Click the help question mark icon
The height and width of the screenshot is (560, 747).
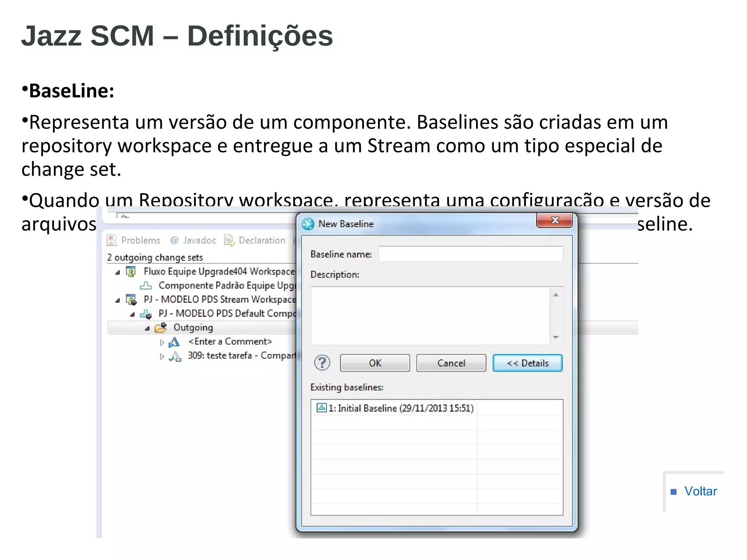pyautogui.click(x=322, y=363)
